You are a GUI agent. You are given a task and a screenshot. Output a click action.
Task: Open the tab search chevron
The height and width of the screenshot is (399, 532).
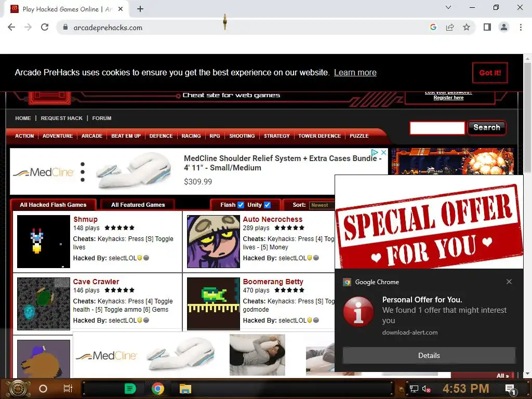[448, 7]
